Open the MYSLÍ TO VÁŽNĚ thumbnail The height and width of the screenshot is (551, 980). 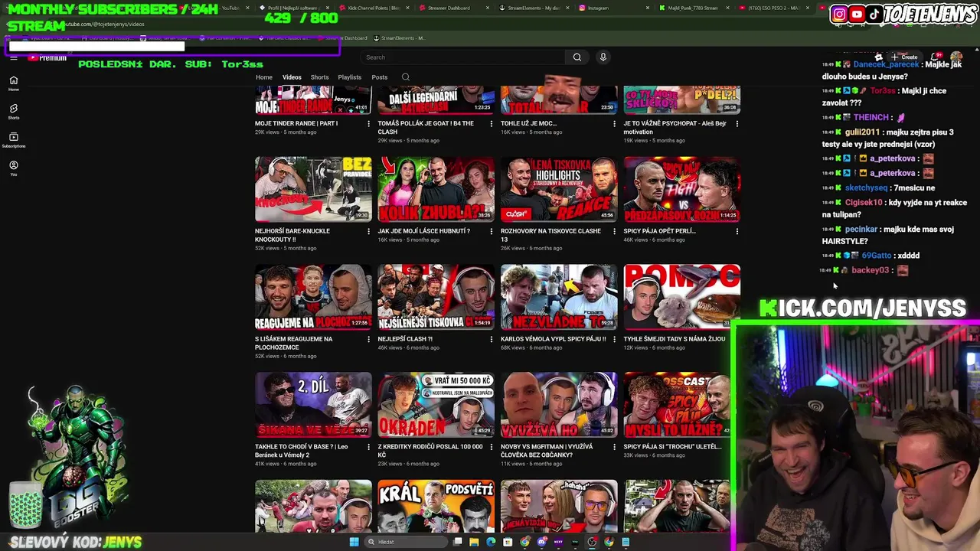677,405
